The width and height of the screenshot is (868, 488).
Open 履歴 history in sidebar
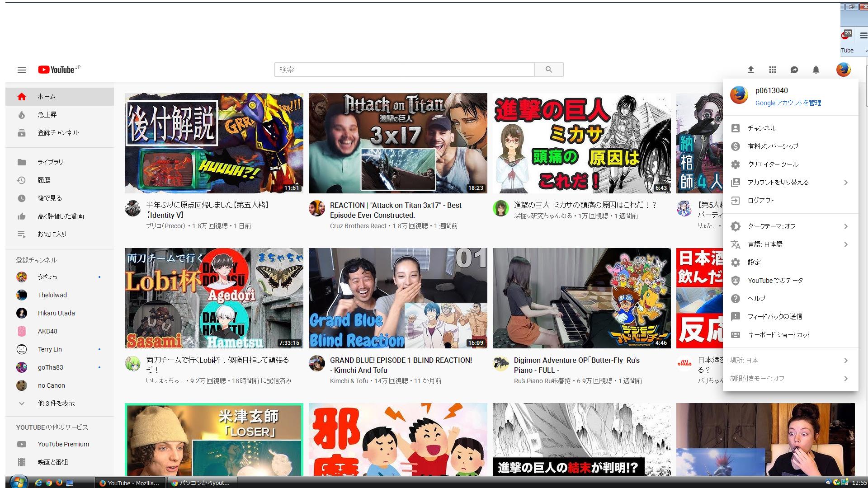(60, 180)
